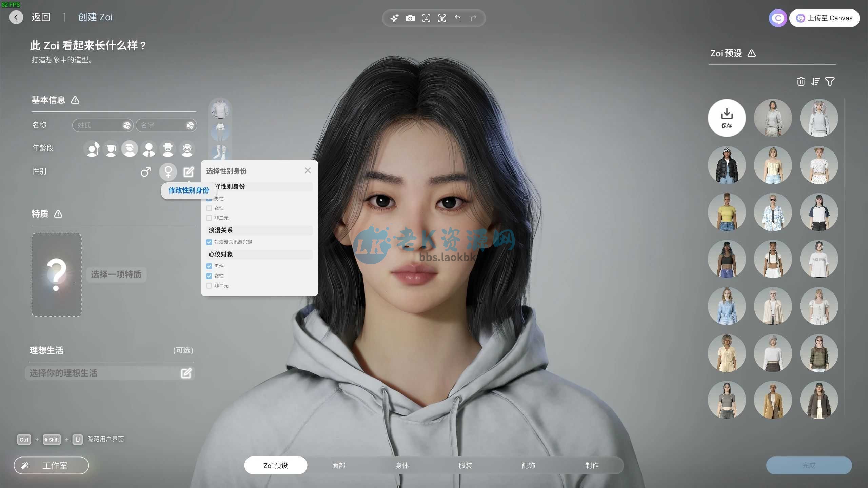Switch to the 面部 tab
This screenshot has height=488, width=868.
[x=339, y=465]
